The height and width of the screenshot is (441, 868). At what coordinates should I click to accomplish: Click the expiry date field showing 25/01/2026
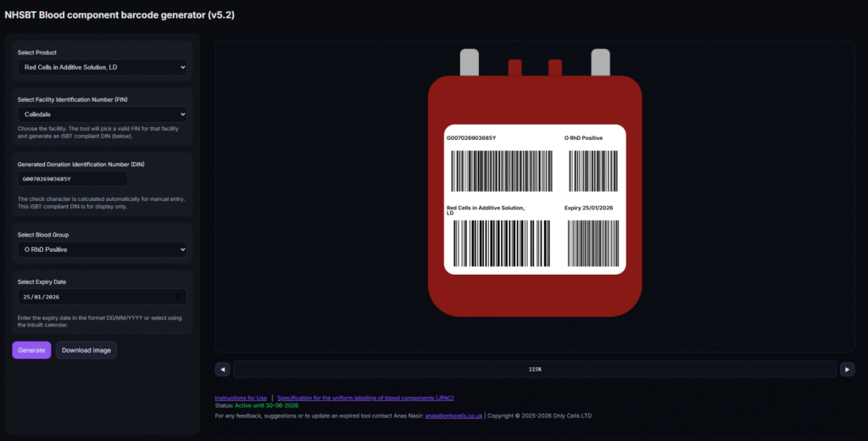93,297
